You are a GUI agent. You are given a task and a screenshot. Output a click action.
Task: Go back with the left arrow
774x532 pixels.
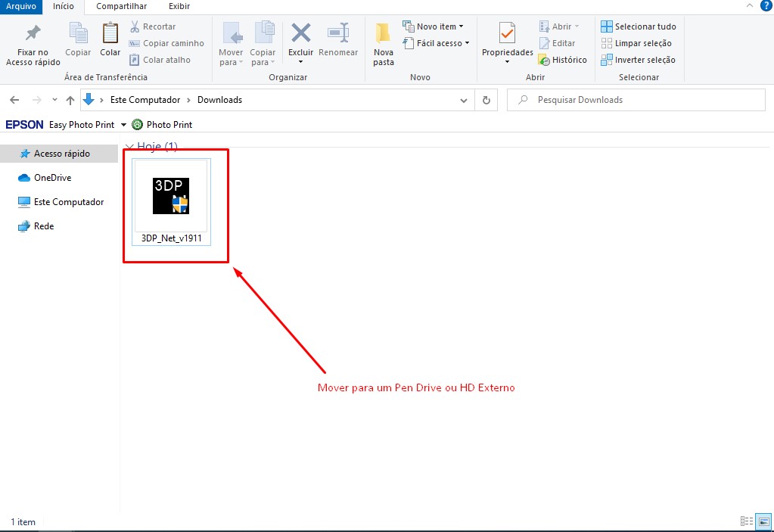(14, 100)
